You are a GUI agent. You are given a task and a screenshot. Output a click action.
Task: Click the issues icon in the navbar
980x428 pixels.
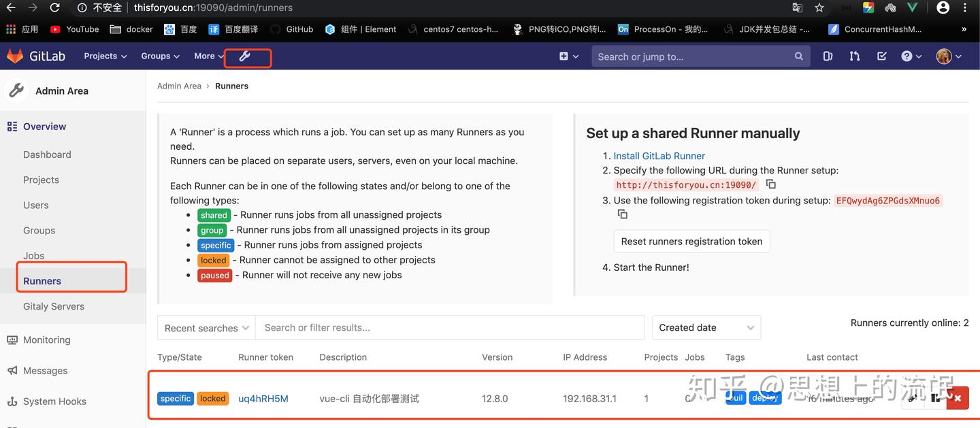(x=828, y=56)
